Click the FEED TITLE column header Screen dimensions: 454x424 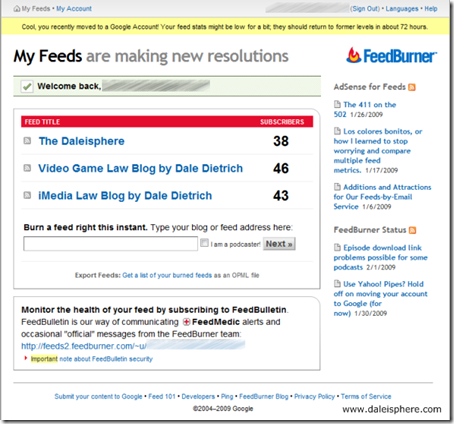[x=42, y=122]
